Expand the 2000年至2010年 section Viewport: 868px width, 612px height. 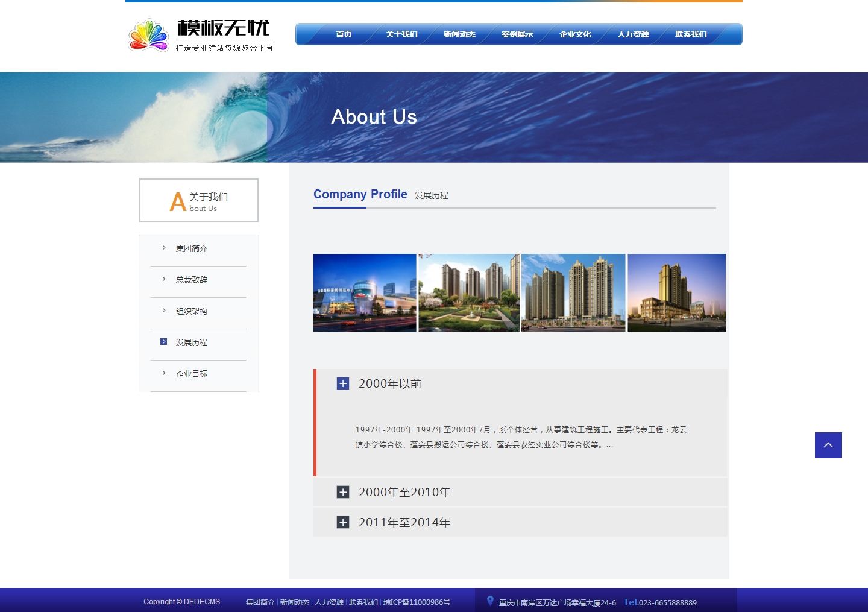(343, 492)
